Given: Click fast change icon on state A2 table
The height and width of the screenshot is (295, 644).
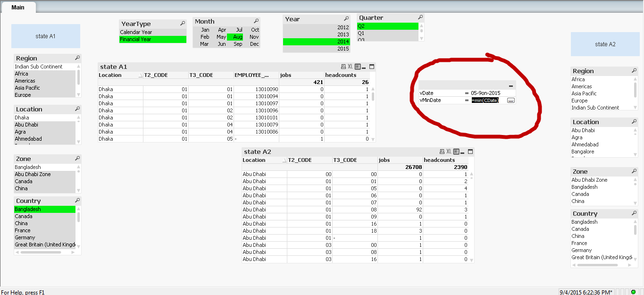Looking at the screenshot, I should (x=456, y=152).
